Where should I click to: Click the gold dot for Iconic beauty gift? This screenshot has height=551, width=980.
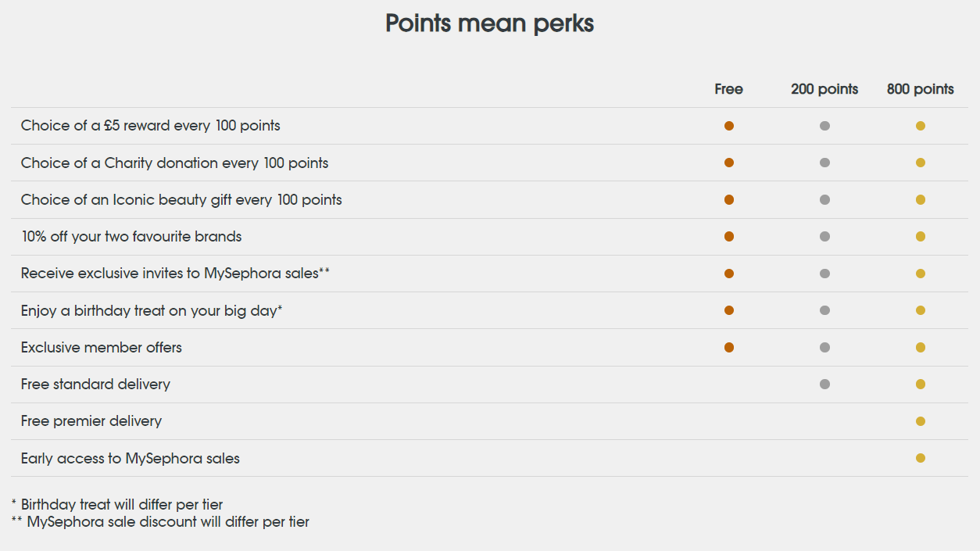click(x=920, y=199)
